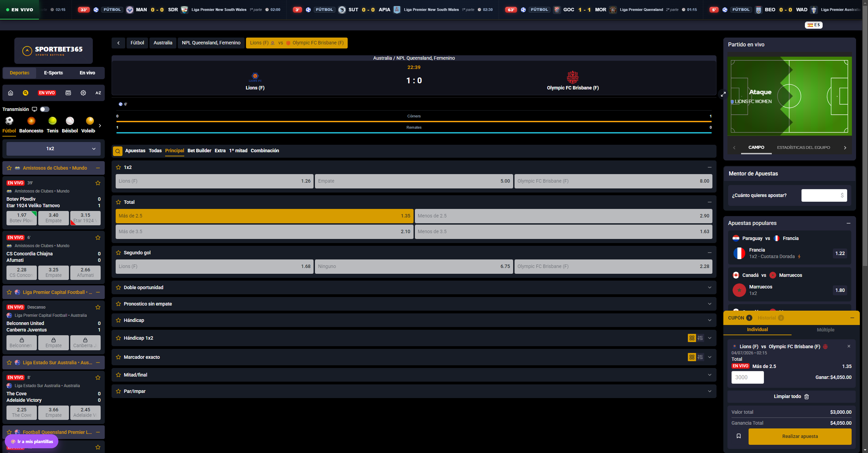Select Olympic FC Brisbane 8.00 in 1x2
This screenshot has height=453, width=868.
coord(613,181)
